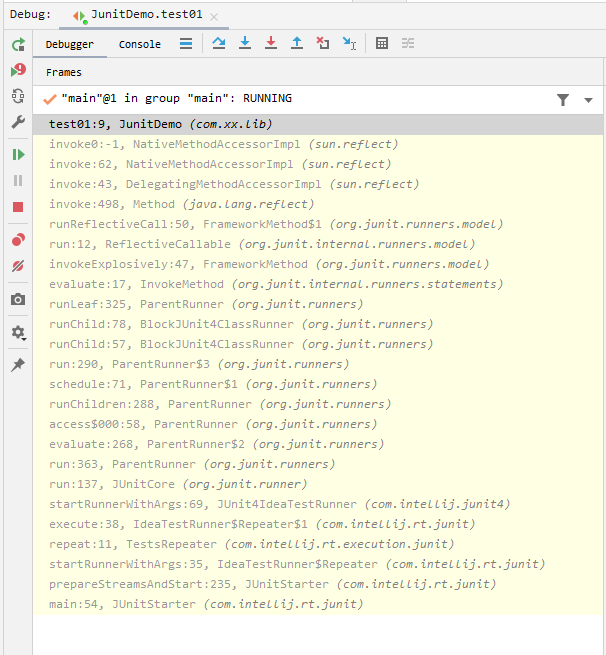Open Evaluate Expression calculator icon
Screen dimensions: 606x655
coord(382,43)
